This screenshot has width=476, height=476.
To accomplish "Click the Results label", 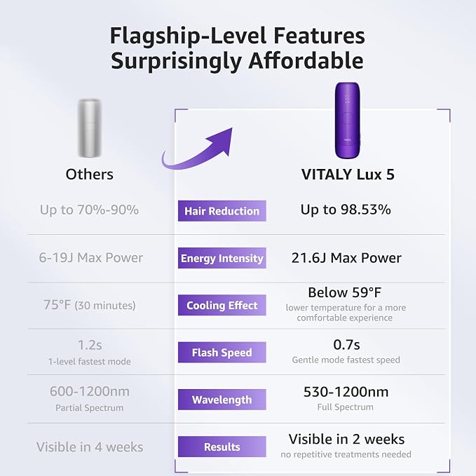I will point(222,447).
